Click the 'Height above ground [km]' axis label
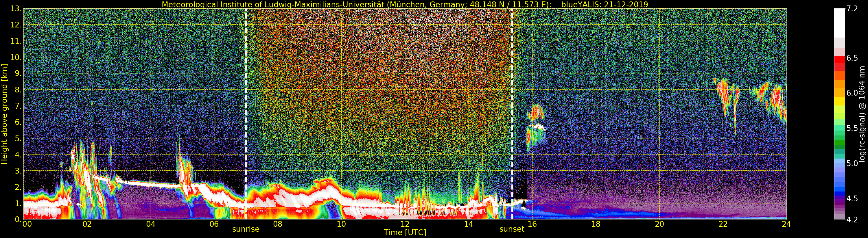 (4, 114)
